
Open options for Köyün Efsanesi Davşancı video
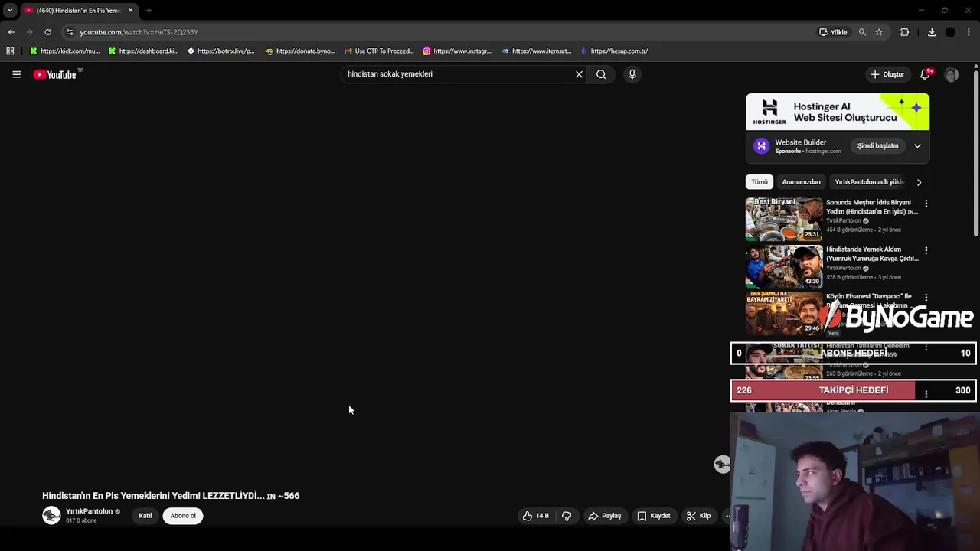coord(926,297)
